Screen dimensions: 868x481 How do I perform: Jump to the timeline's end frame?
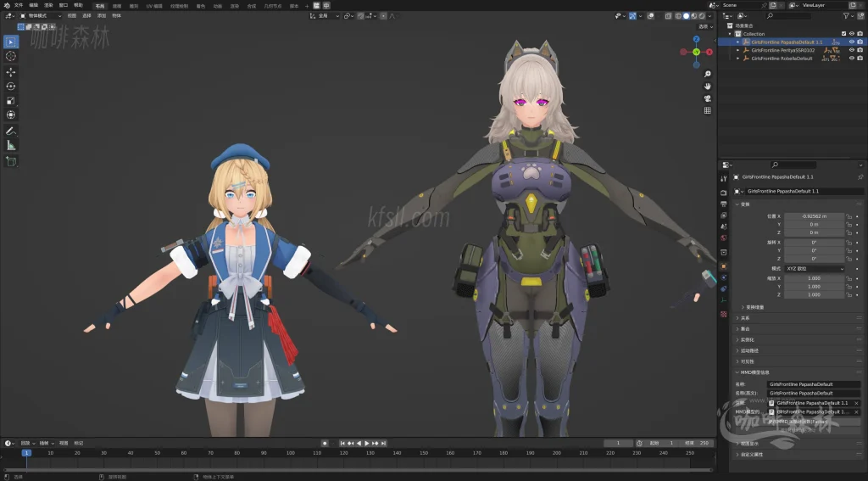tap(383, 444)
